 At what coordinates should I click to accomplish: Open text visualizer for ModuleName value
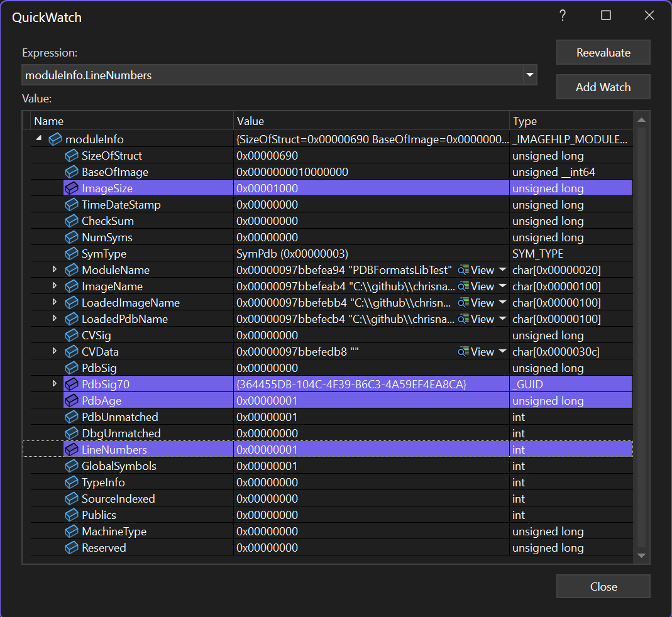(476, 270)
